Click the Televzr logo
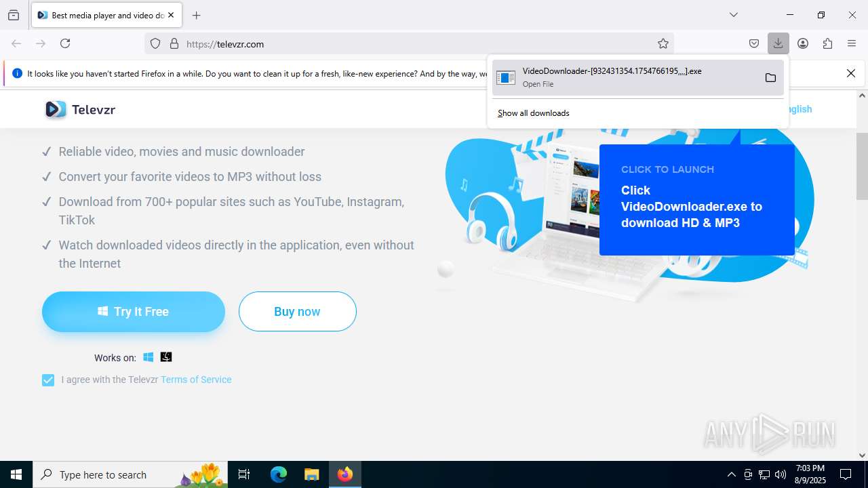This screenshot has width=868, height=488. [80, 109]
